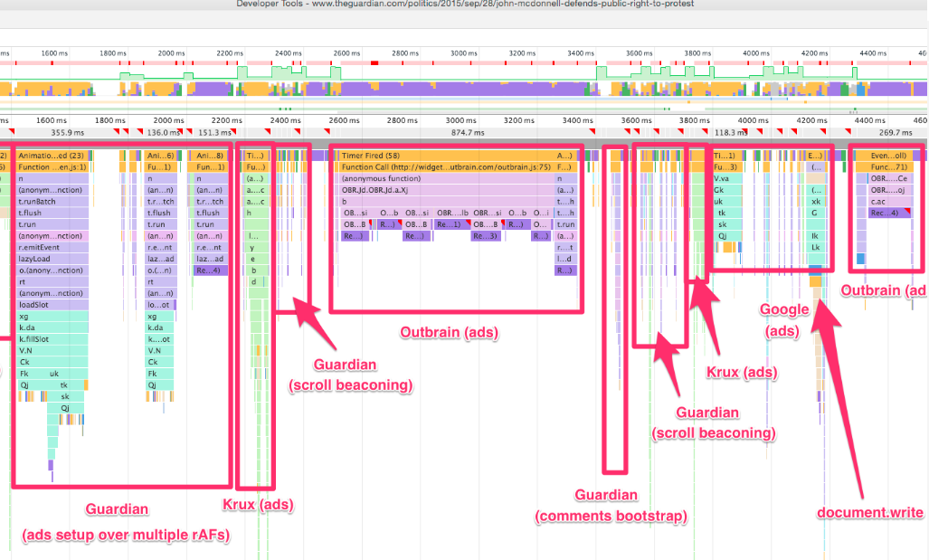Click the green 'h' call frame
Viewport: 929px width, 560px height.
click(x=256, y=213)
